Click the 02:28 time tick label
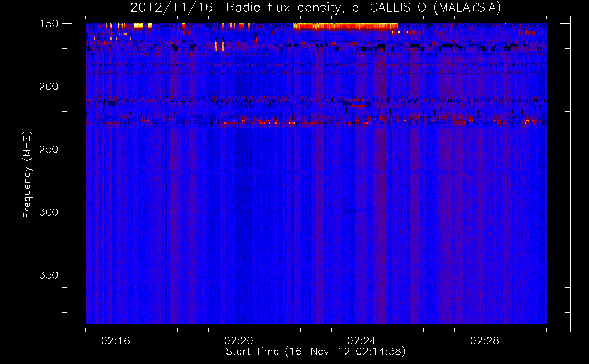Viewport: 589px width, 364px height. tap(485, 341)
